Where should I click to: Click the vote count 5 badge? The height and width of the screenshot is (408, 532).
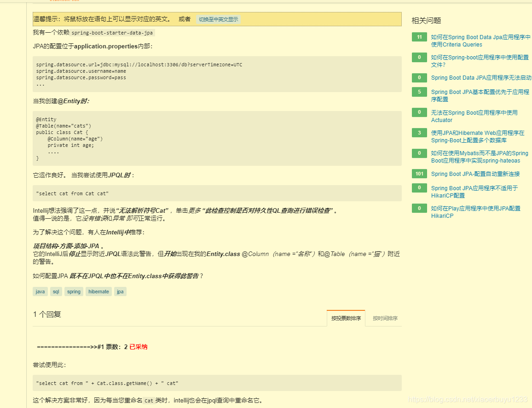pyautogui.click(x=419, y=92)
